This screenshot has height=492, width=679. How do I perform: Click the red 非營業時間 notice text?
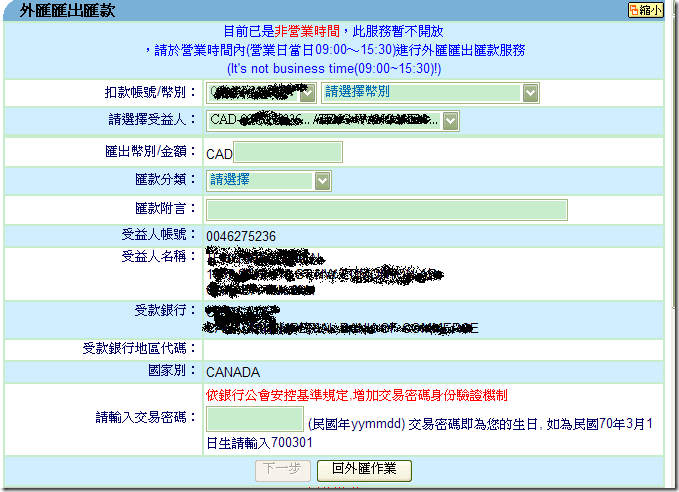click(x=307, y=31)
